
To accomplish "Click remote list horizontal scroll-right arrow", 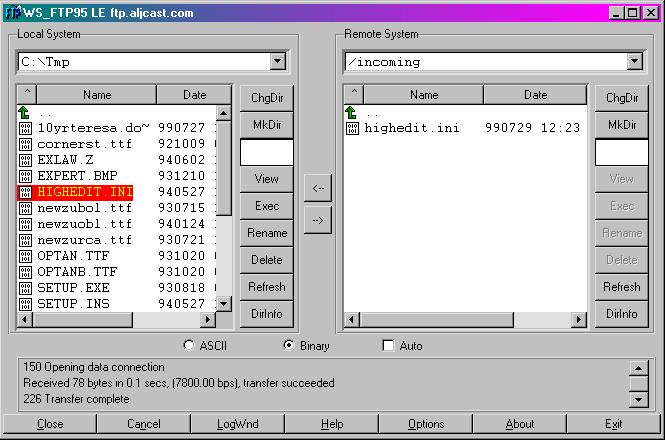I will pyautogui.click(x=579, y=319).
